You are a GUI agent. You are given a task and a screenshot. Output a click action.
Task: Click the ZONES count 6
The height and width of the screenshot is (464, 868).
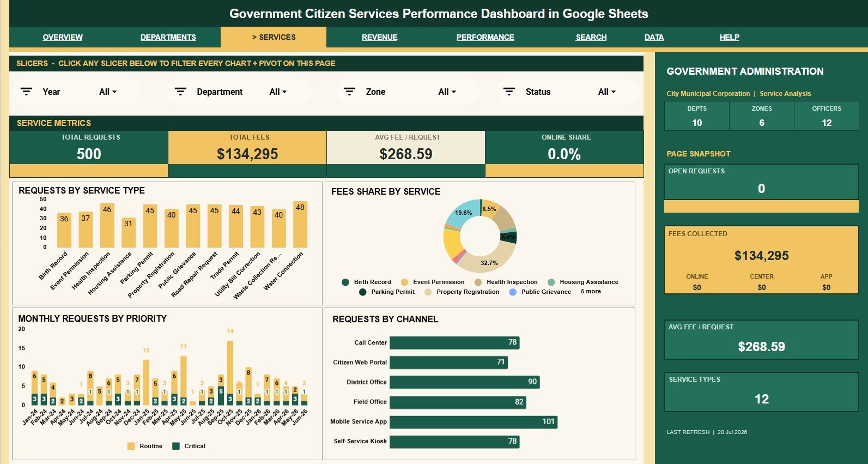click(x=762, y=123)
